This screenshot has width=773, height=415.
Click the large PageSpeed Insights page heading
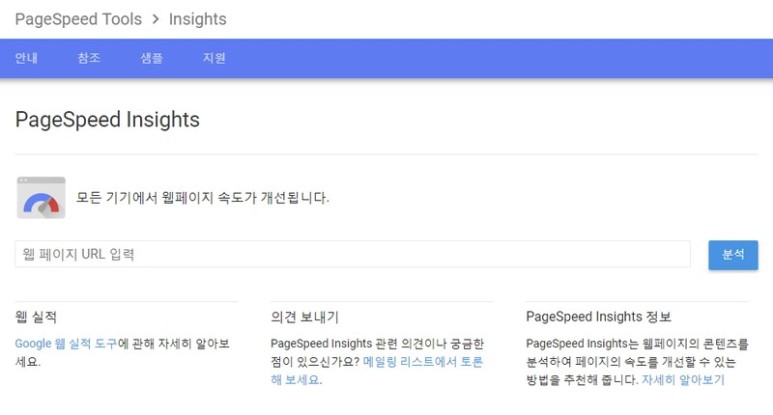(x=107, y=120)
